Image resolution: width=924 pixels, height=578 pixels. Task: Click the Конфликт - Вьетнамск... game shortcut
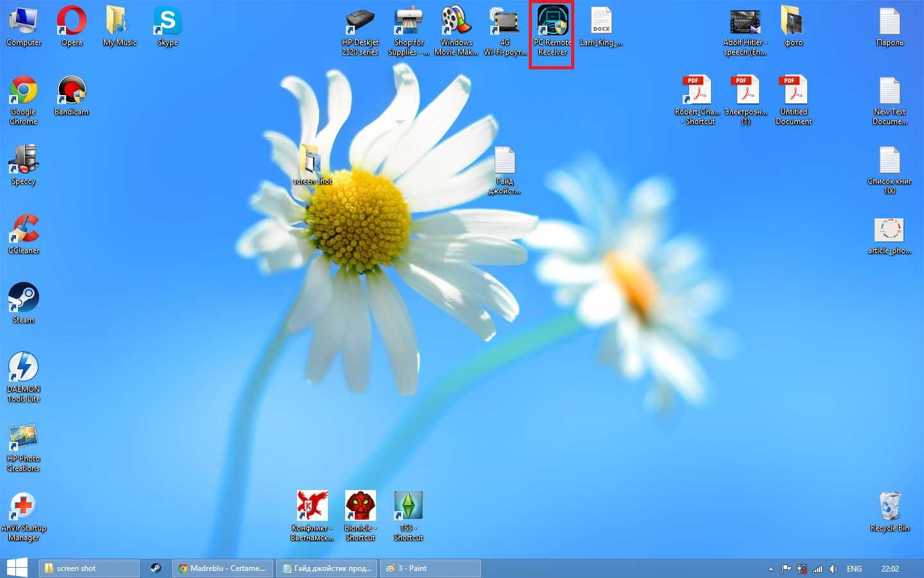tap(312, 517)
